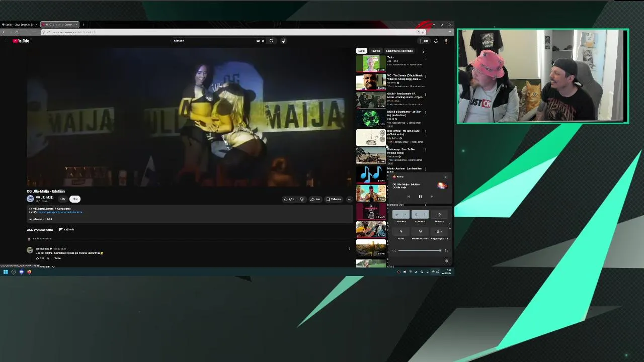Screen dimensions: 644x362
Task: Pause media in the Windows media flyout
Action: (x=420, y=197)
